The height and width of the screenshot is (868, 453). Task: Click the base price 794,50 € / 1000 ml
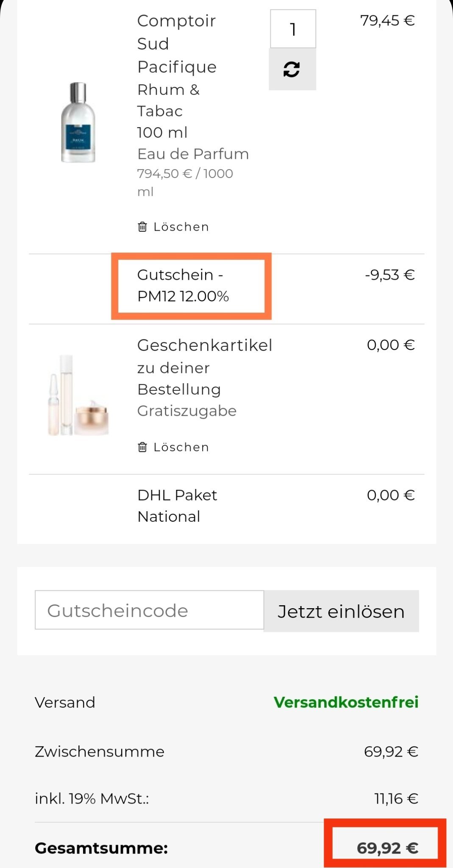click(185, 182)
